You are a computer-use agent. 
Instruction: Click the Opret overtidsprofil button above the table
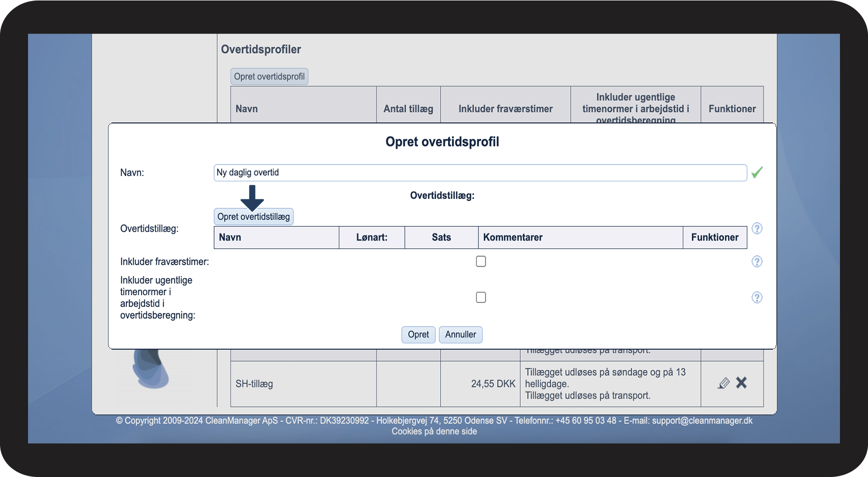(x=269, y=77)
